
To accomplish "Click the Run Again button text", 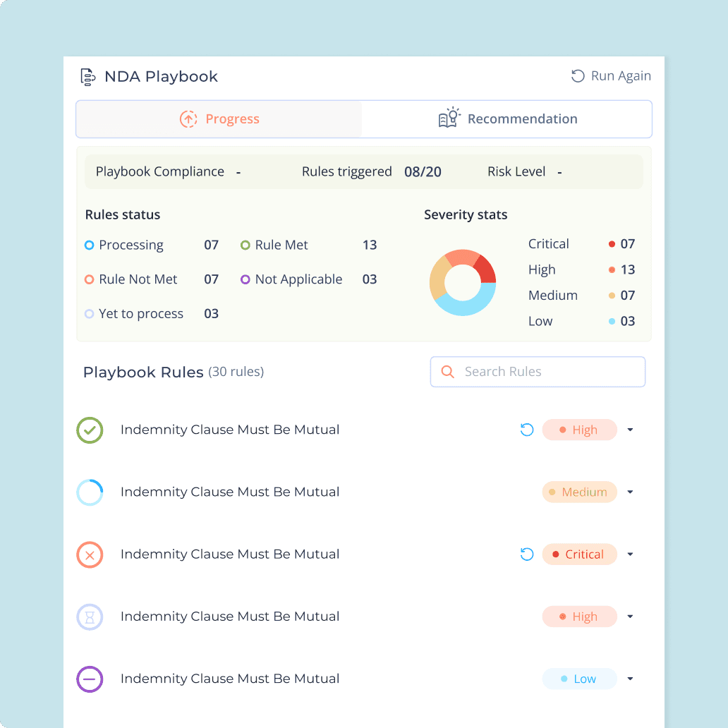I will click(621, 75).
